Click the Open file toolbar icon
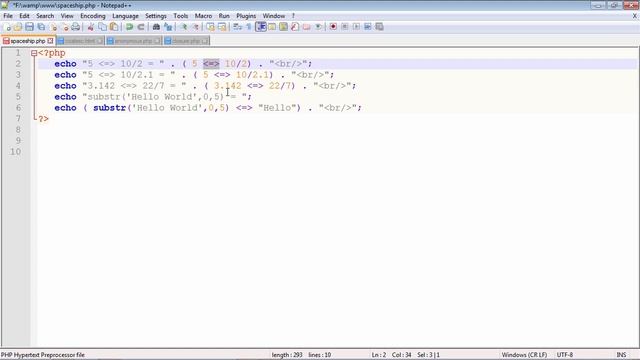The height and width of the screenshot is (360, 640). pos(18,27)
